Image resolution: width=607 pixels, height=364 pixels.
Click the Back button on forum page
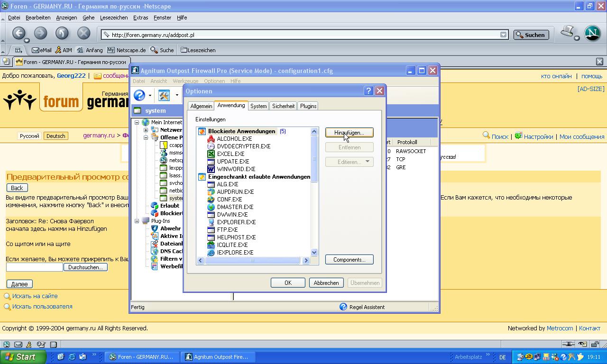tap(17, 188)
